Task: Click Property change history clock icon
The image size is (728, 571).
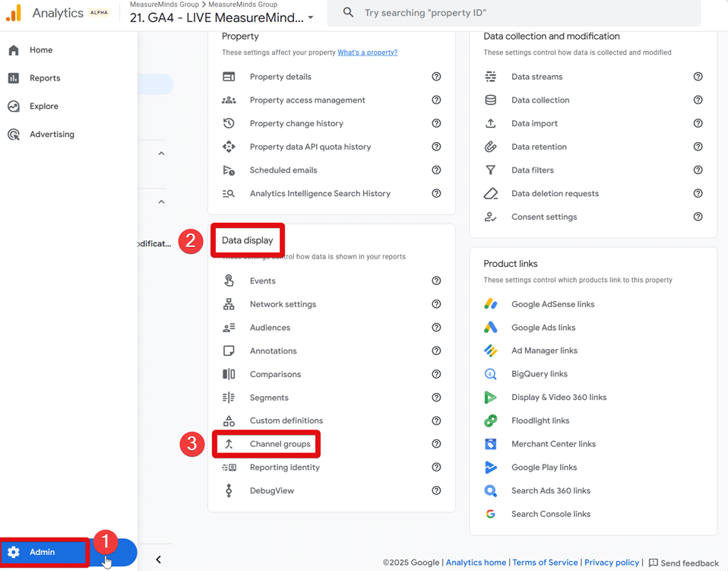Action: pyautogui.click(x=229, y=123)
